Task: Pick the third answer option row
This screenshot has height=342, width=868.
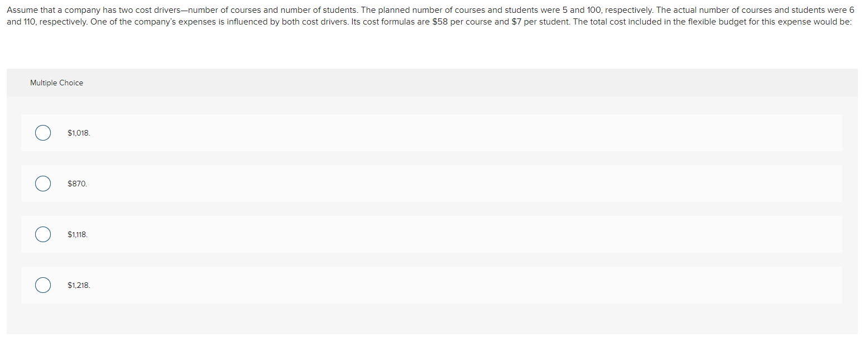Action: click(431, 234)
